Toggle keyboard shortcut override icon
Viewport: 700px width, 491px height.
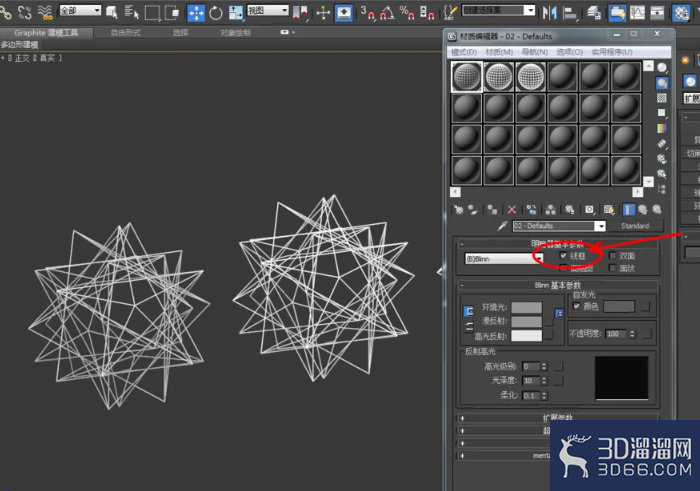coord(343,12)
